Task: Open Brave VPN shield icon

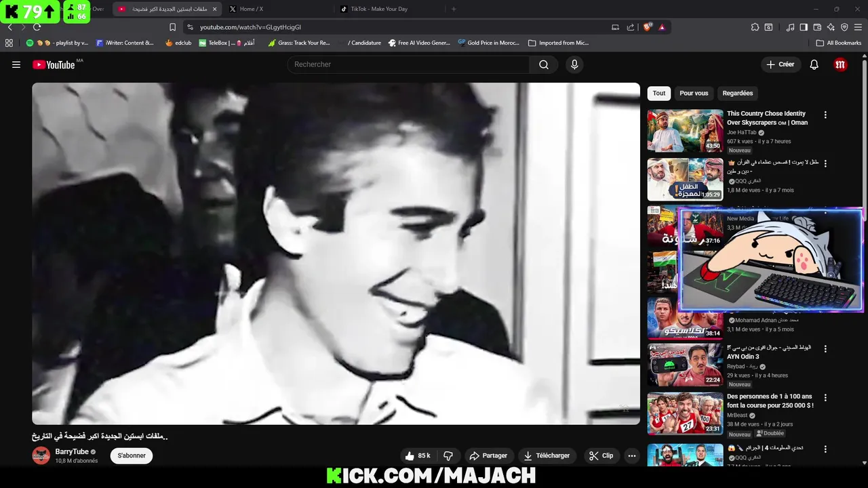Action: pyautogui.click(x=844, y=27)
